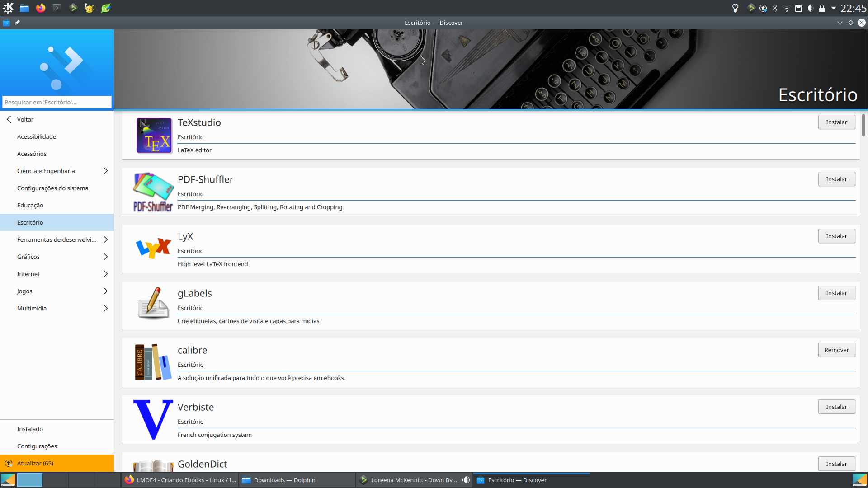Viewport: 868px width, 488px height.
Task: Select Configurações do sistema category
Action: pos(57,188)
